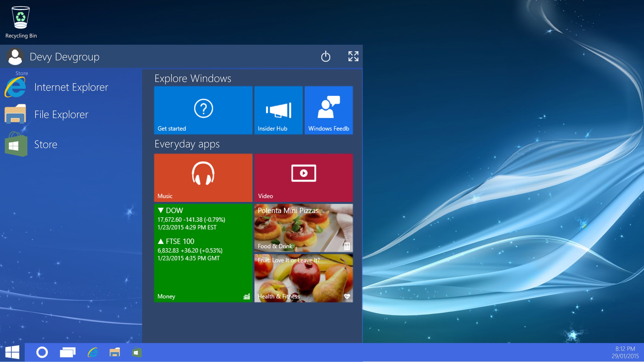
Task: Expand Start menu to full screen
Action: point(353,56)
